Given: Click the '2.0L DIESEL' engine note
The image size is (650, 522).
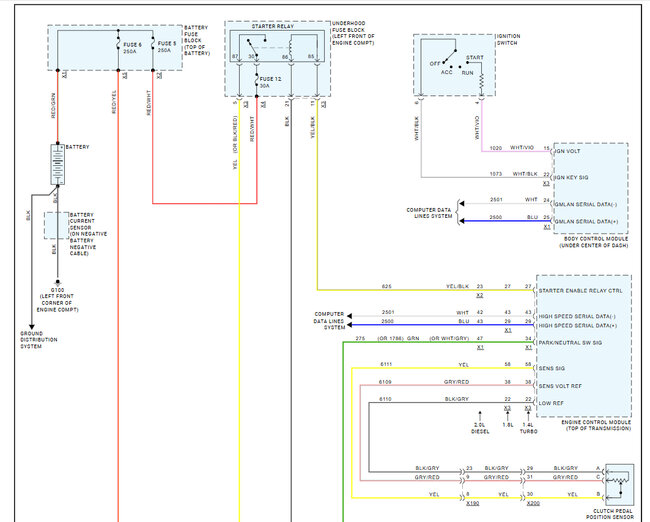Looking at the screenshot, I should (480, 428).
